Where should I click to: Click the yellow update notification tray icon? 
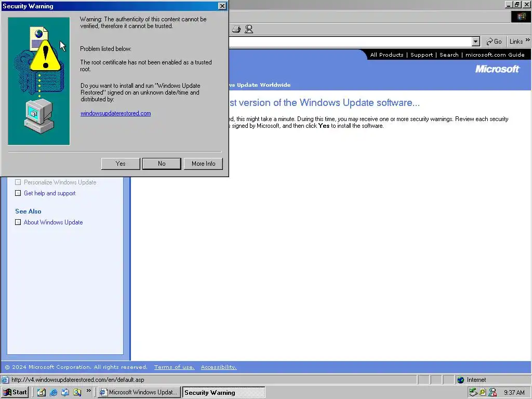(483, 393)
